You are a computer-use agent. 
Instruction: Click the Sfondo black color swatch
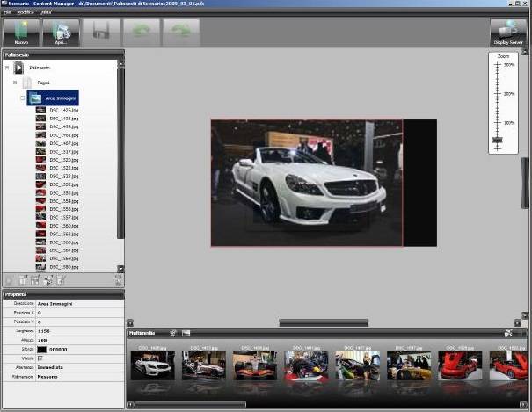tap(41, 349)
